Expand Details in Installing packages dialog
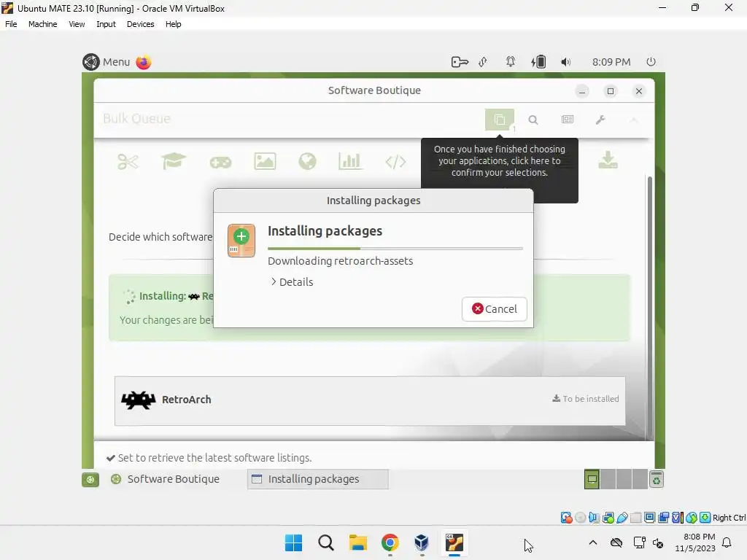 [x=292, y=282]
